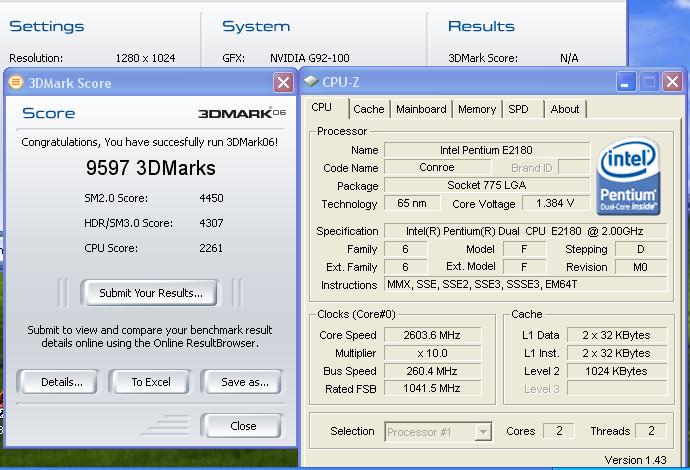This screenshot has width=690, height=470.
Task: Click the Revision value M0
Action: pyautogui.click(x=641, y=267)
